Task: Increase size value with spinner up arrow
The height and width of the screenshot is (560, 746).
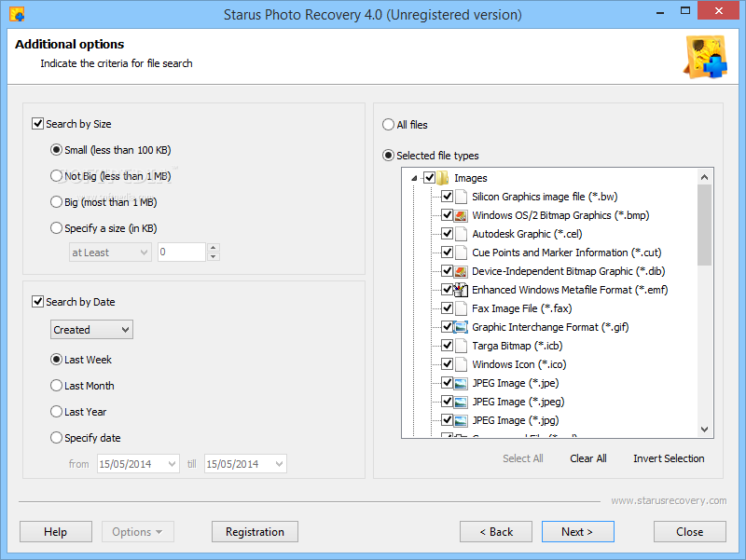Action: [214, 247]
